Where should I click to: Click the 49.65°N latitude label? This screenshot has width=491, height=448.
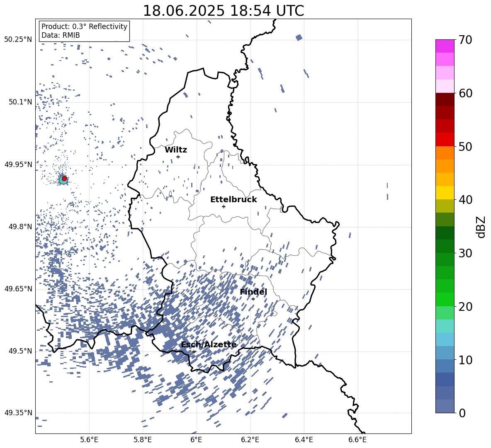[18, 289]
